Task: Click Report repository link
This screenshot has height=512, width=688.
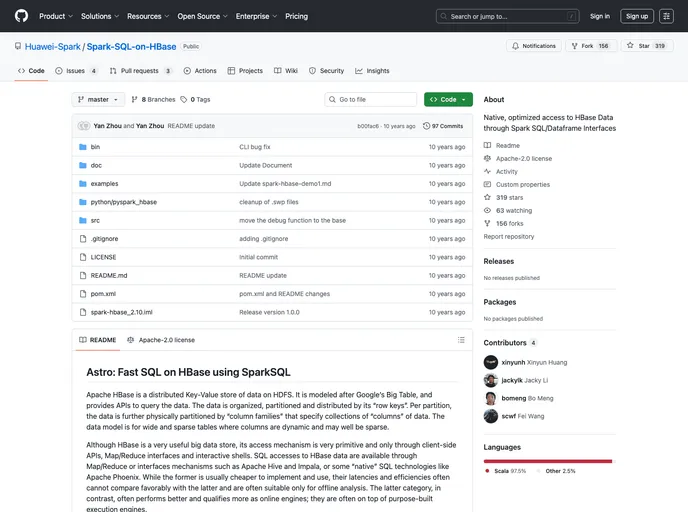Action: [x=509, y=237]
